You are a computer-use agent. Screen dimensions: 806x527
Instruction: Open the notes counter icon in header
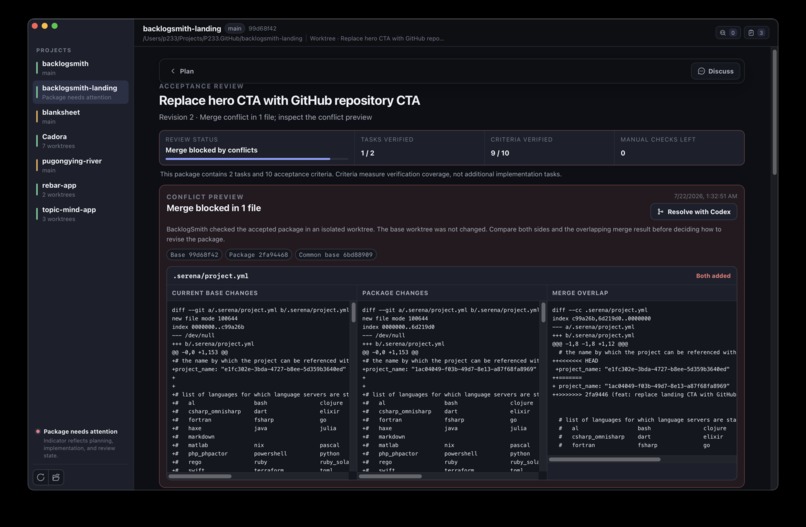(751, 33)
